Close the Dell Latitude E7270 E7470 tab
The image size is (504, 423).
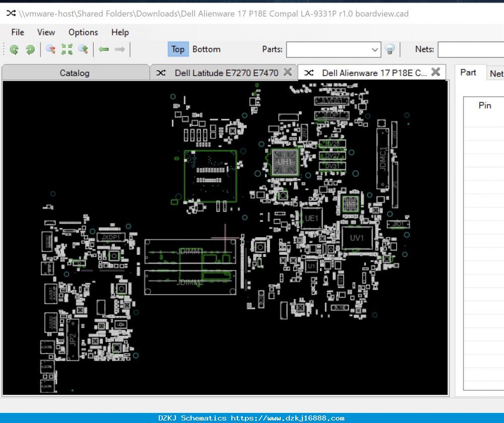(x=288, y=72)
